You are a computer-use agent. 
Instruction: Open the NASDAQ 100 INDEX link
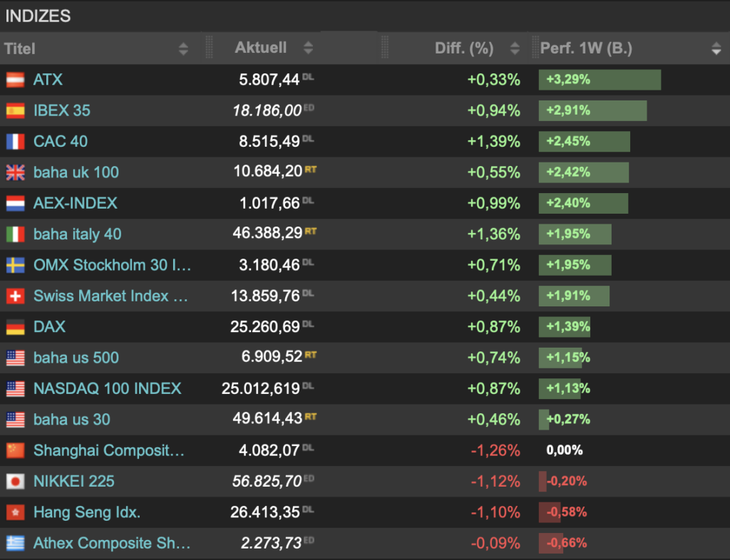pyautogui.click(x=107, y=389)
